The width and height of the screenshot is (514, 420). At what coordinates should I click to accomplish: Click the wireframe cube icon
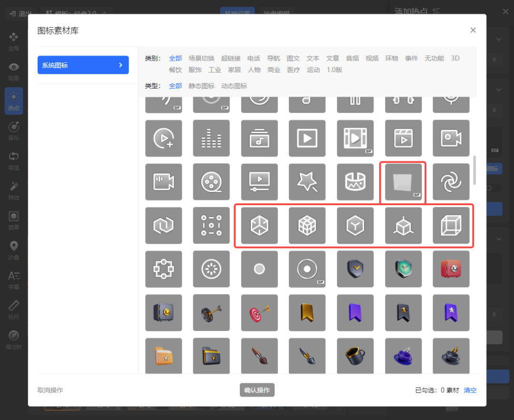451,226
